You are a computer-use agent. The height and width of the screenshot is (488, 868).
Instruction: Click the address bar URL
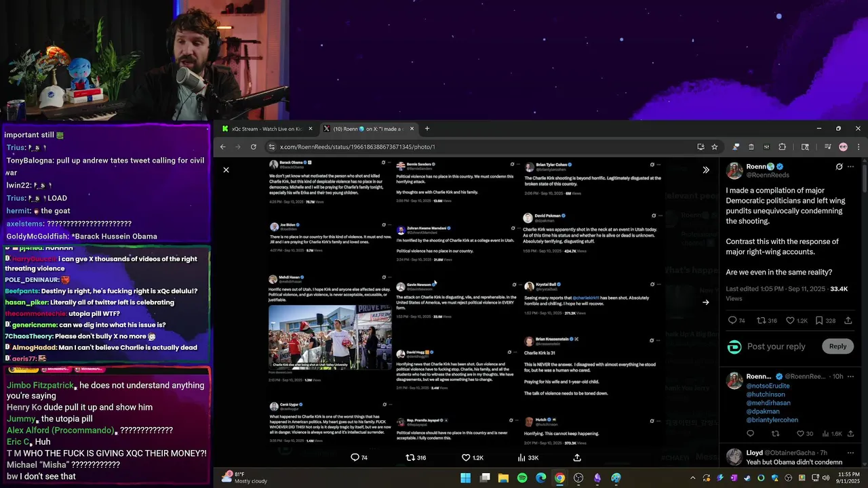tap(357, 147)
